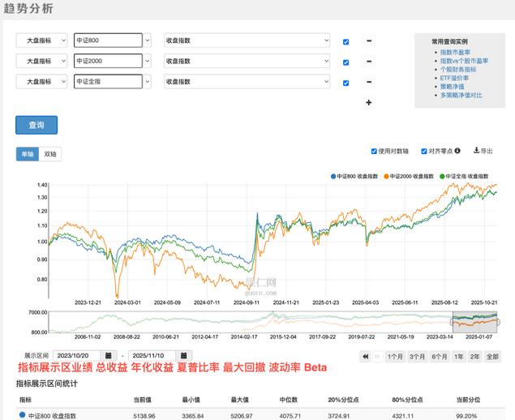Image resolution: width=515 pixels, height=420 pixels.
Task: Open calendar picker for start date
Action: (x=110, y=356)
